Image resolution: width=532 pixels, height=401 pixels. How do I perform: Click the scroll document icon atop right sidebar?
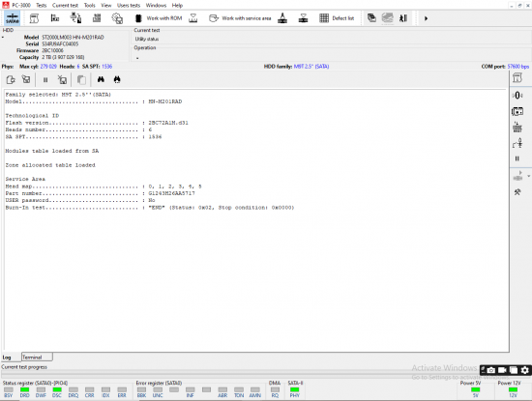(x=517, y=78)
